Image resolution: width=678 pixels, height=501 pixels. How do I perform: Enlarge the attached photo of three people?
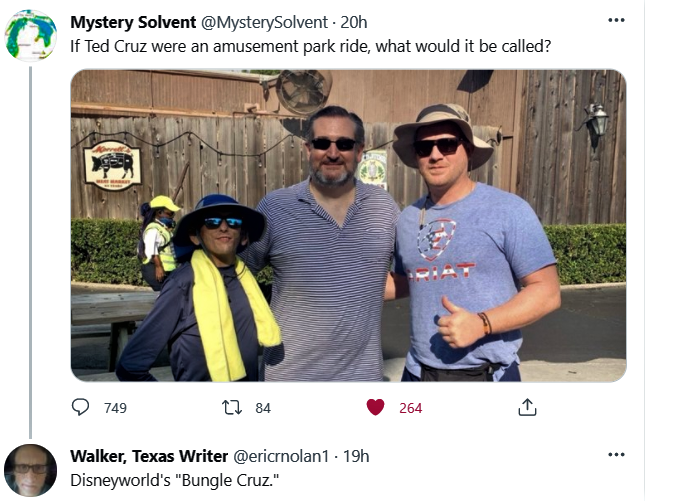(x=348, y=225)
